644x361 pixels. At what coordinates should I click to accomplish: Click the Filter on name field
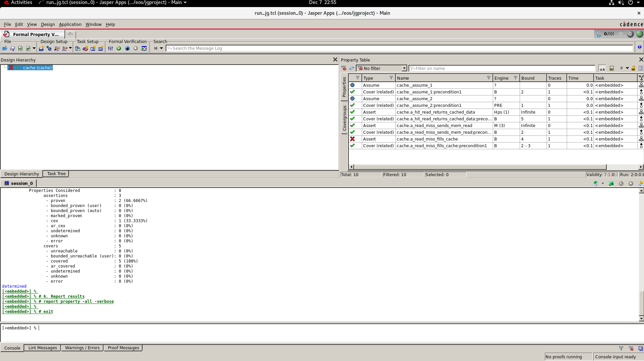(x=502, y=68)
